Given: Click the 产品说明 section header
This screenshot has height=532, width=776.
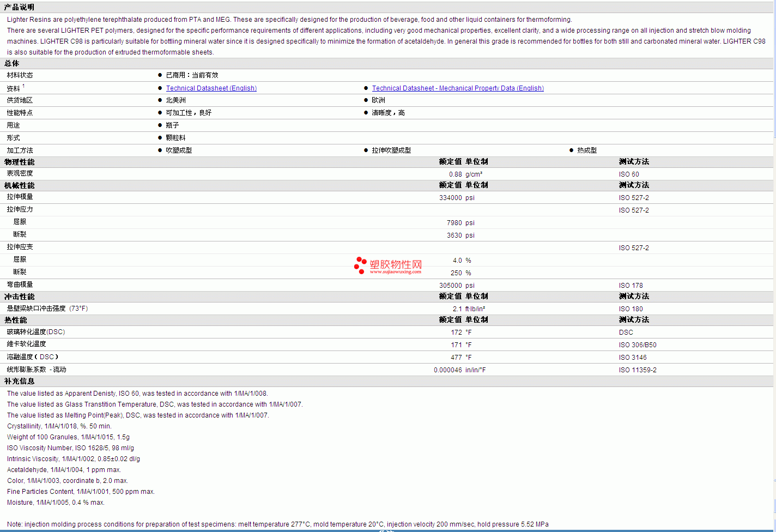Looking at the screenshot, I should pos(19,7).
